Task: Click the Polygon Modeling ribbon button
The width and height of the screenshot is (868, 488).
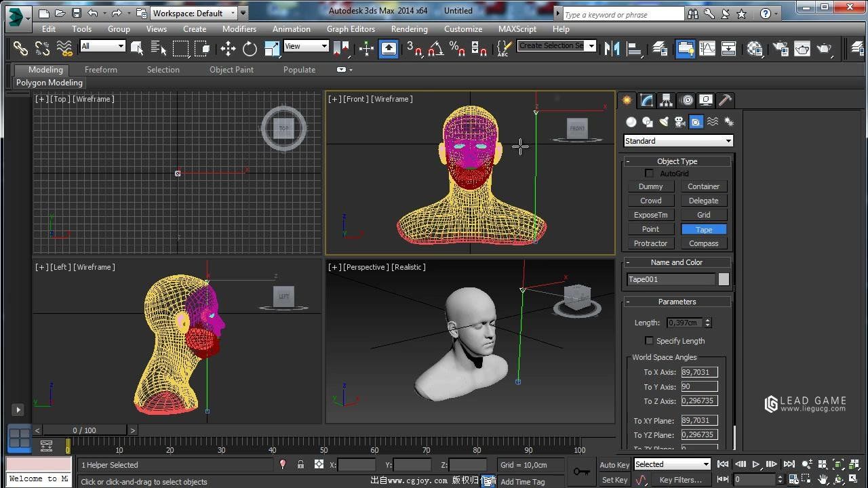Action: (x=50, y=83)
